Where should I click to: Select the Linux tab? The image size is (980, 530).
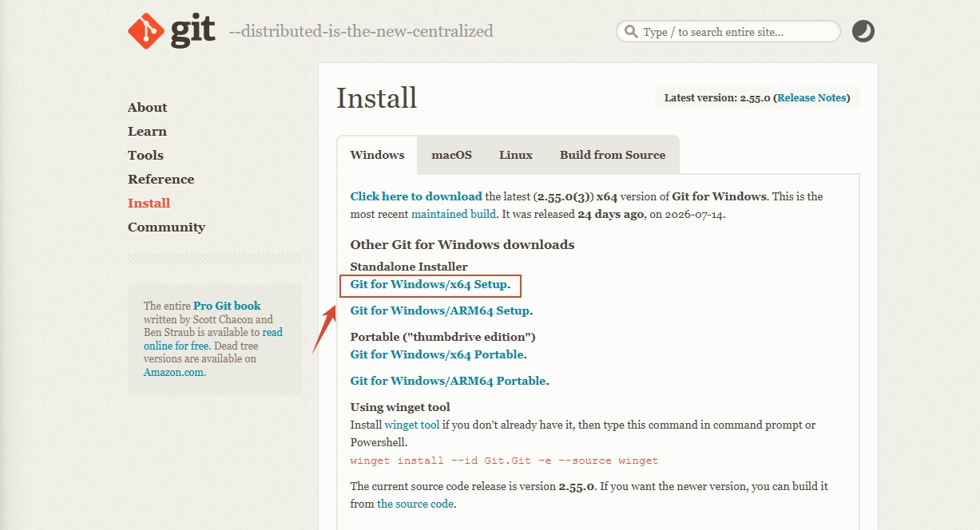[516, 155]
